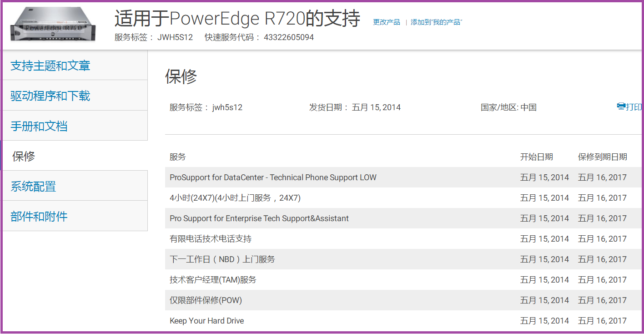This screenshot has height=334, width=644.
Task: Click the 服务 column header
Action: [177, 157]
